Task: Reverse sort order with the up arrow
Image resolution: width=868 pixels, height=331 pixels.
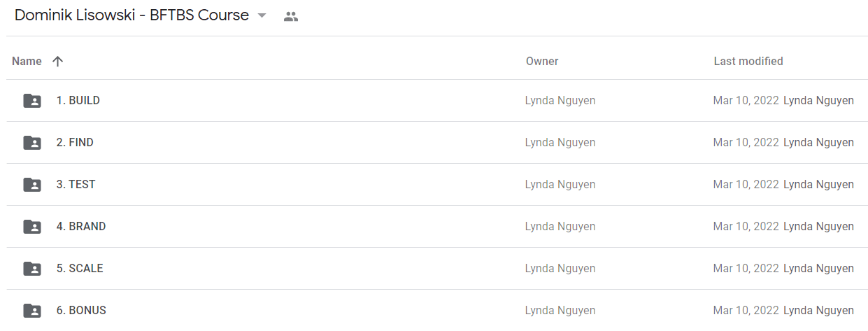Action: click(57, 62)
